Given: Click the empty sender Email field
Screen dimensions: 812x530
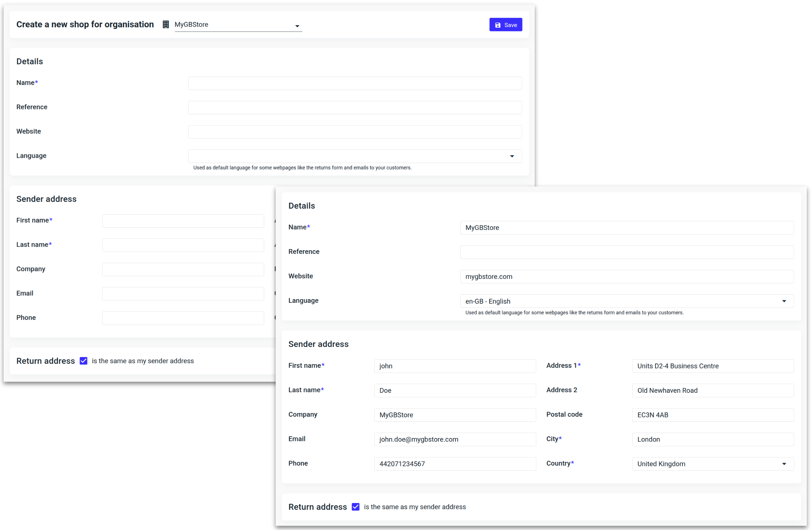Looking at the screenshot, I should pyautogui.click(x=183, y=294).
